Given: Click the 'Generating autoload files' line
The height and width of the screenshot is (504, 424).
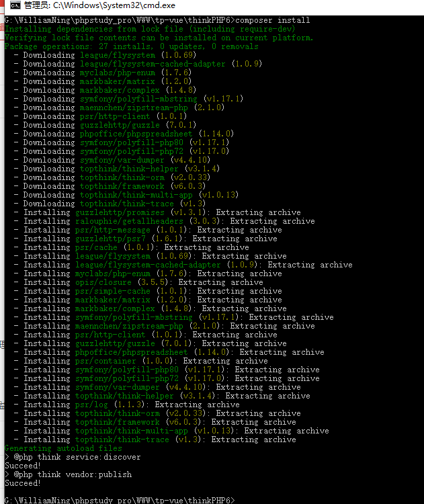Looking at the screenshot, I should click(63, 448).
